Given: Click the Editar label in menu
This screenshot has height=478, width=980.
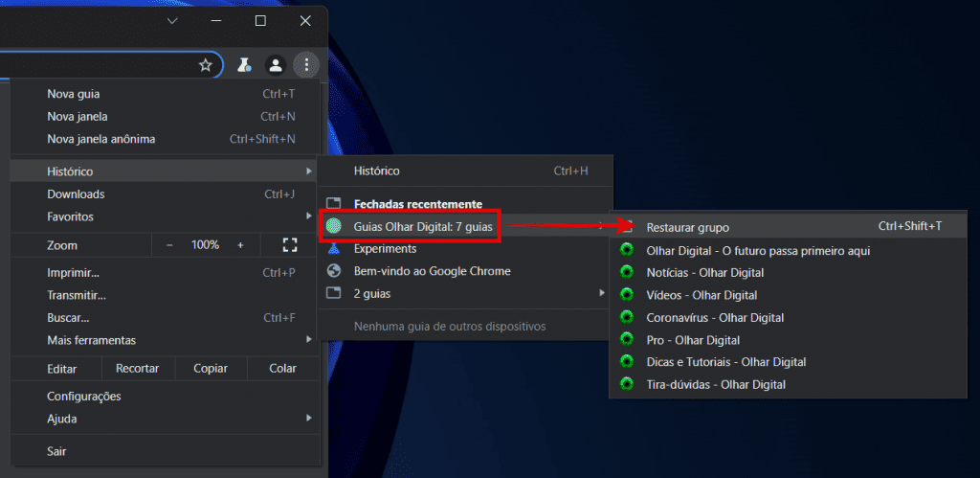Looking at the screenshot, I should [62, 369].
